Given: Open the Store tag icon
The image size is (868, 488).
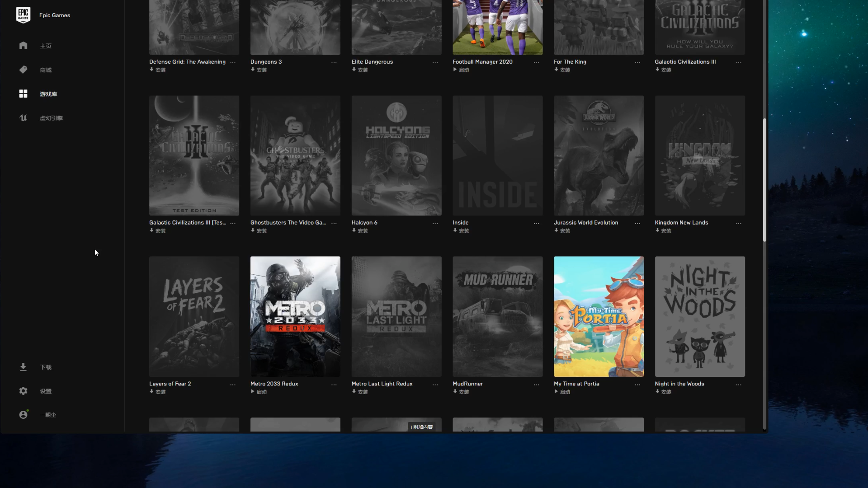Looking at the screenshot, I should coord(23,70).
